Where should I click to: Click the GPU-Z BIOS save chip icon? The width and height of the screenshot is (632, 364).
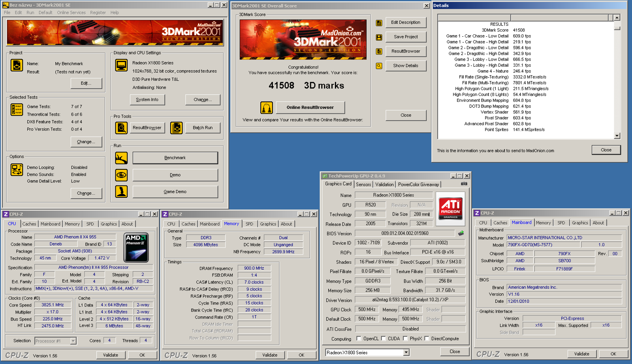click(461, 233)
